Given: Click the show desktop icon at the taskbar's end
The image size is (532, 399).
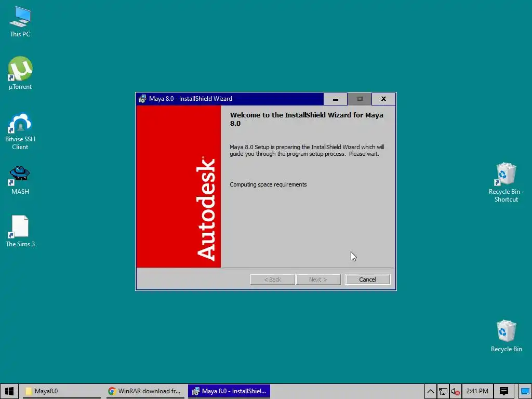Looking at the screenshot, I should click(x=525, y=391).
